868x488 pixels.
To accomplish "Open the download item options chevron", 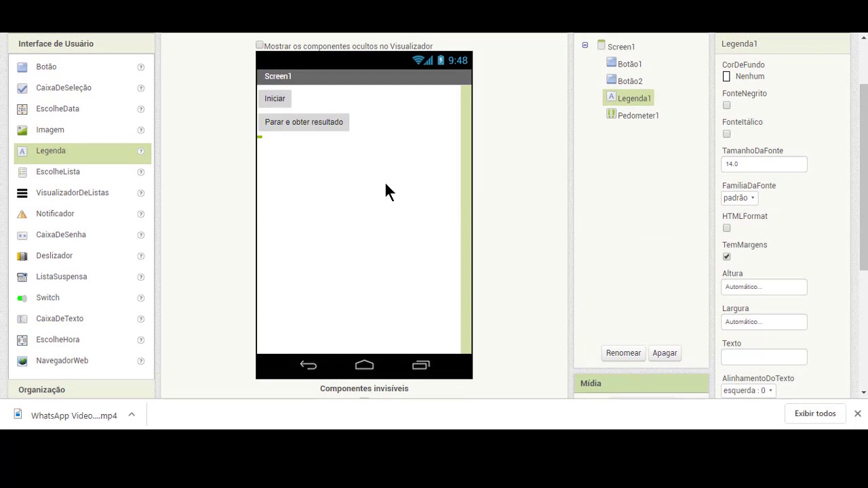I will coord(132,415).
